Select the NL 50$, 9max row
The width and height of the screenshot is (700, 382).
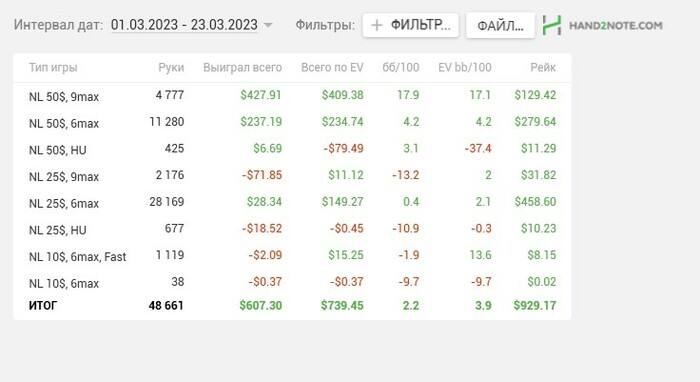[x=292, y=96]
